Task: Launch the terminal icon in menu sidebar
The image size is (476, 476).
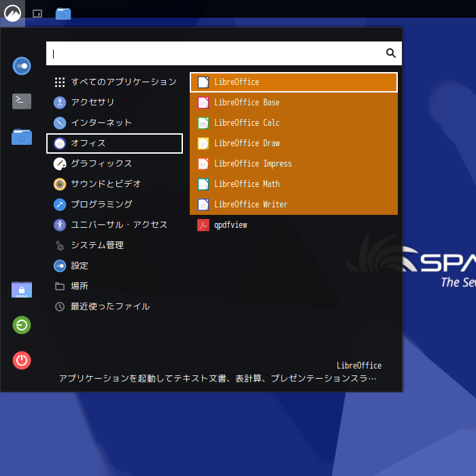Action: 22,101
